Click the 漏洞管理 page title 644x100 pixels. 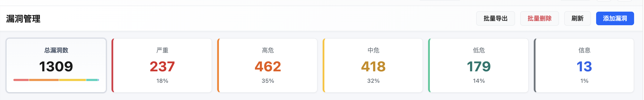23,19
